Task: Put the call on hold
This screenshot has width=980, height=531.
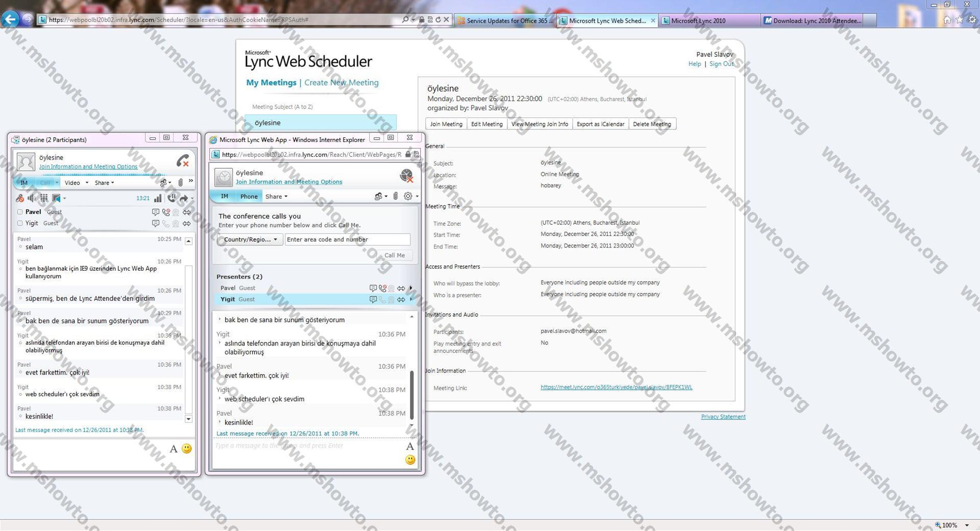Action: [172, 198]
